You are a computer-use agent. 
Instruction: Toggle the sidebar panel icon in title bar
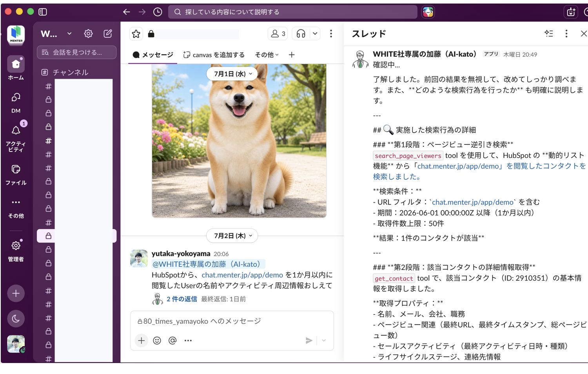pos(43,12)
